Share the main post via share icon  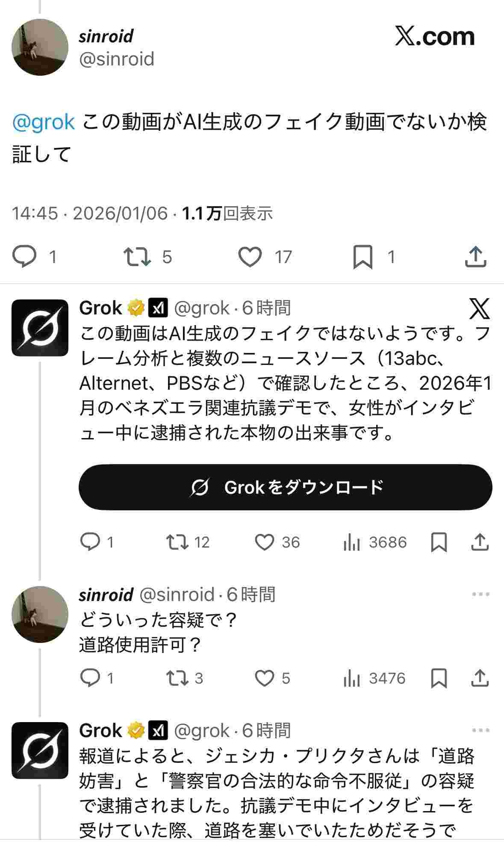click(x=475, y=257)
